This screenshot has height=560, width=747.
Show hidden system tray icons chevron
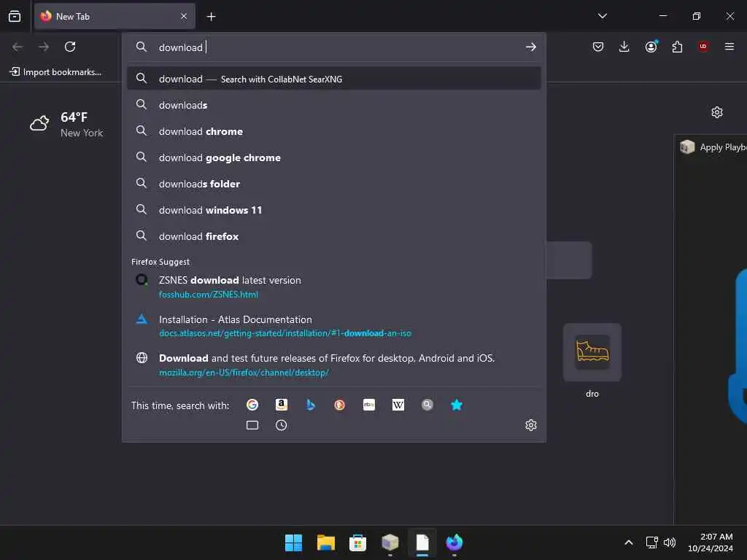point(628,542)
